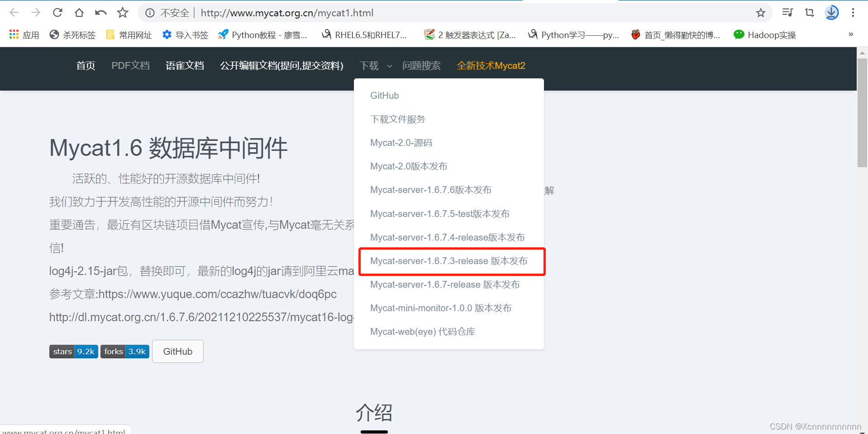Click the undo closed tab arrow icon
The height and width of the screenshot is (434, 868).
tap(101, 13)
